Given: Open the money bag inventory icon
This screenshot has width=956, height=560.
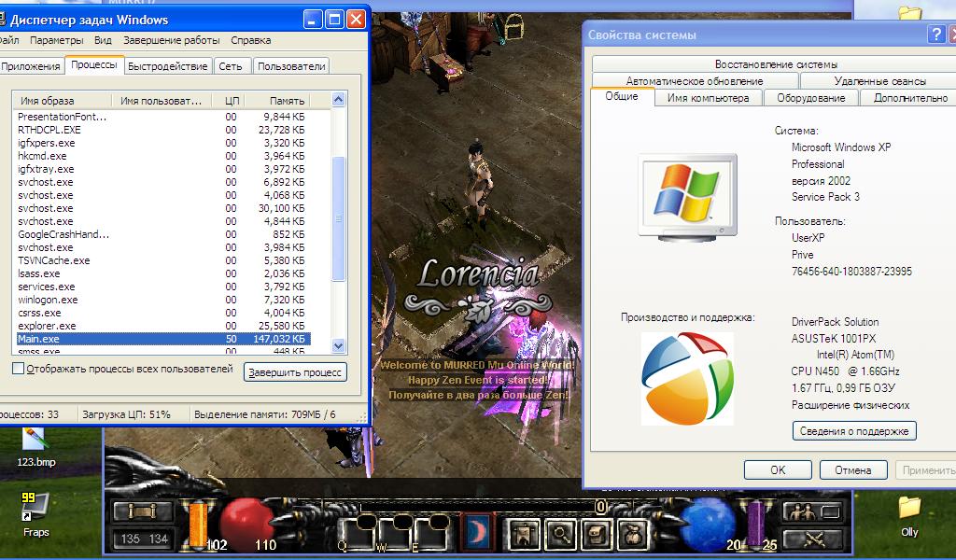Looking at the screenshot, I should [x=633, y=534].
